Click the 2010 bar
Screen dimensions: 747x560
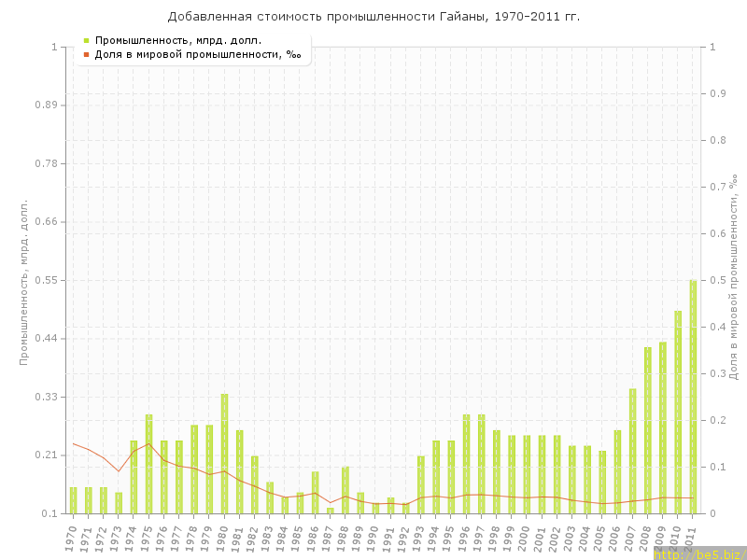pyautogui.click(x=678, y=412)
